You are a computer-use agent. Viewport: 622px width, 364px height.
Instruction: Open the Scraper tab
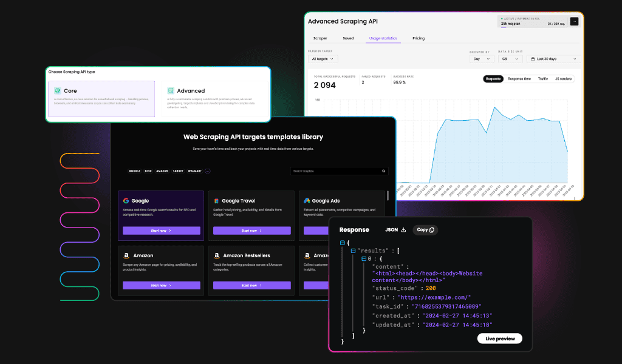320,38
